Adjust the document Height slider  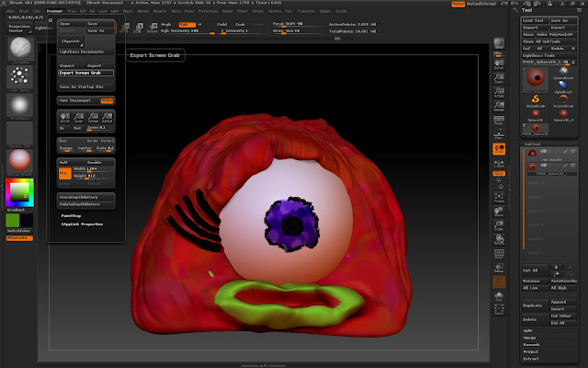pos(94,176)
